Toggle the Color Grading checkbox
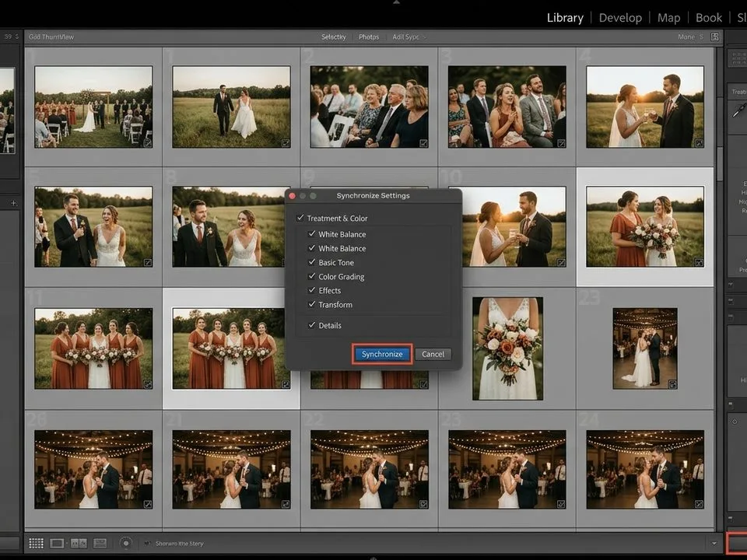The height and width of the screenshot is (560, 747). [311, 276]
